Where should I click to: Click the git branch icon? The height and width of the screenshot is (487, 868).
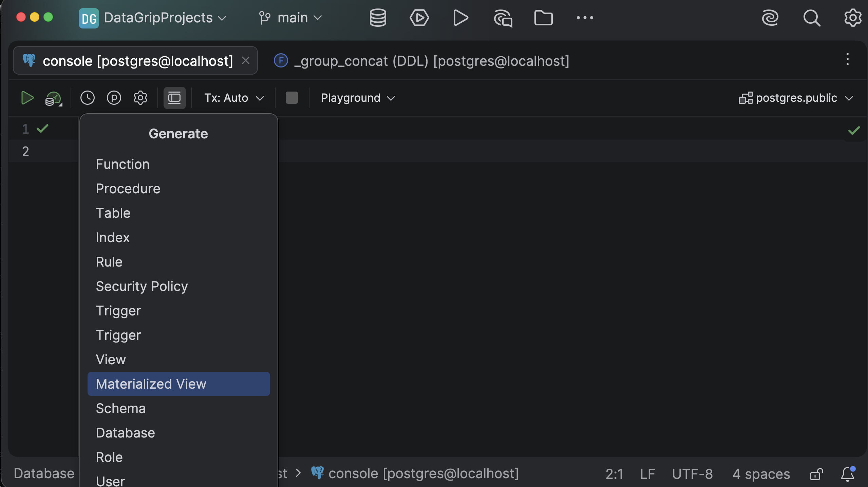click(x=264, y=18)
